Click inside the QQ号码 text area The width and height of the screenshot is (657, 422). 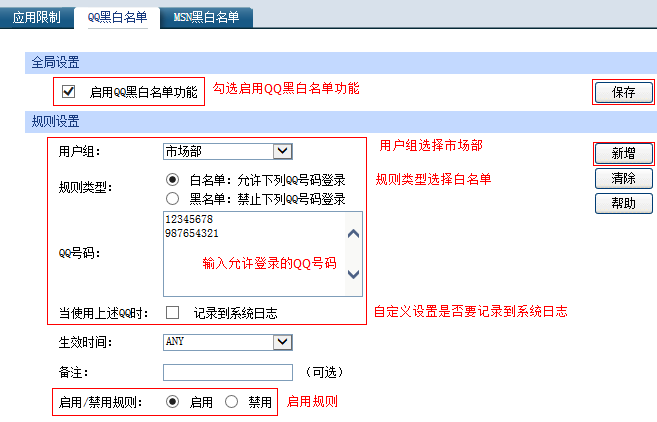click(x=263, y=254)
